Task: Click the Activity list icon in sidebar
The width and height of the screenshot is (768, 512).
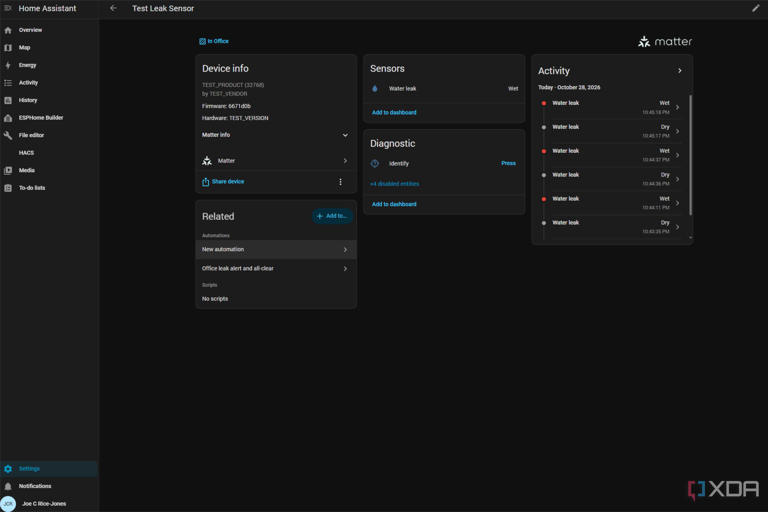Action: pos(8,83)
